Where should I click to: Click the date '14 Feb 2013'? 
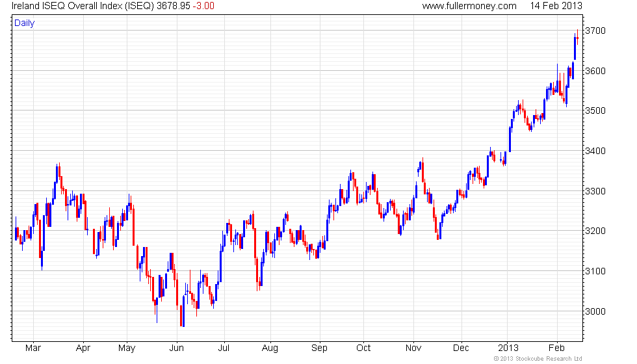pyautogui.click(x=556, y=6)
